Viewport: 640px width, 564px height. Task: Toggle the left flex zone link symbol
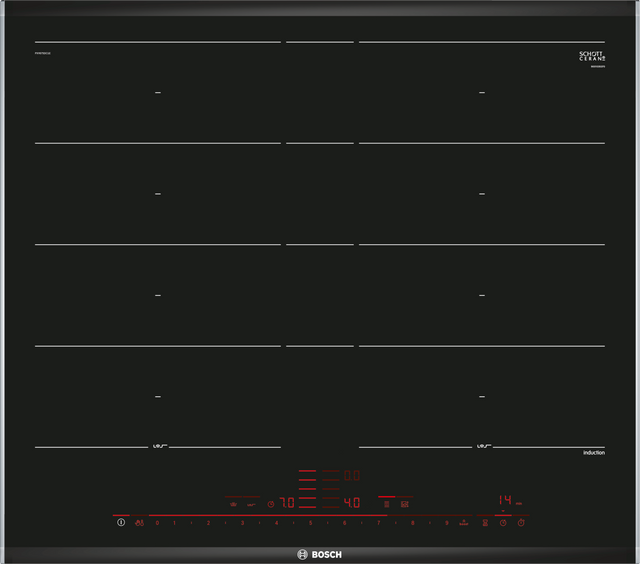click(x=158, y=446)
